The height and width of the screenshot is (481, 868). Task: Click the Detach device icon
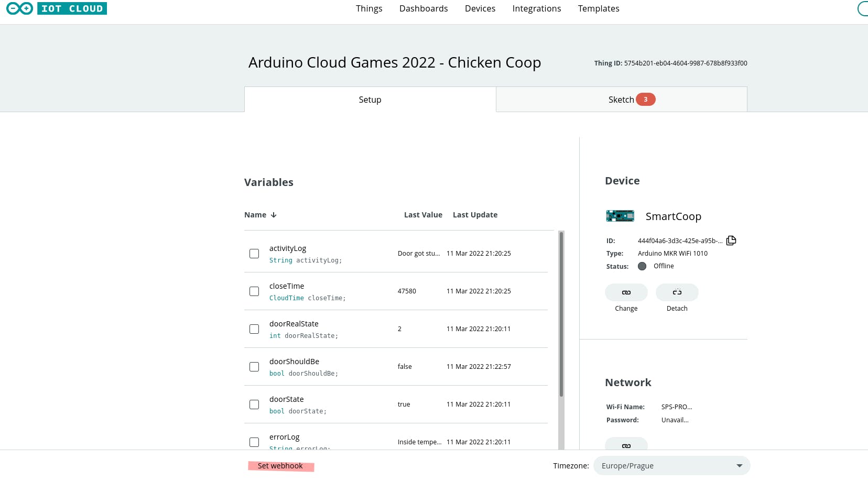tap(677, 292)
